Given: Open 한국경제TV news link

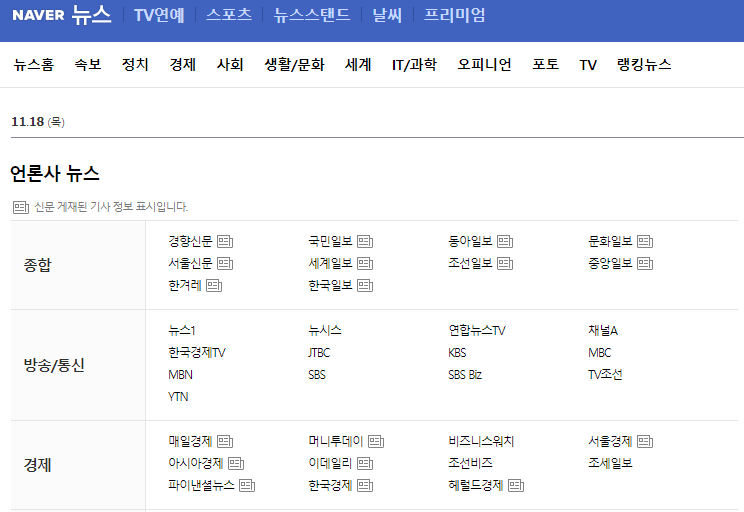Looking at the screenshot, I should pyautogui.click(x=197, y=353).
